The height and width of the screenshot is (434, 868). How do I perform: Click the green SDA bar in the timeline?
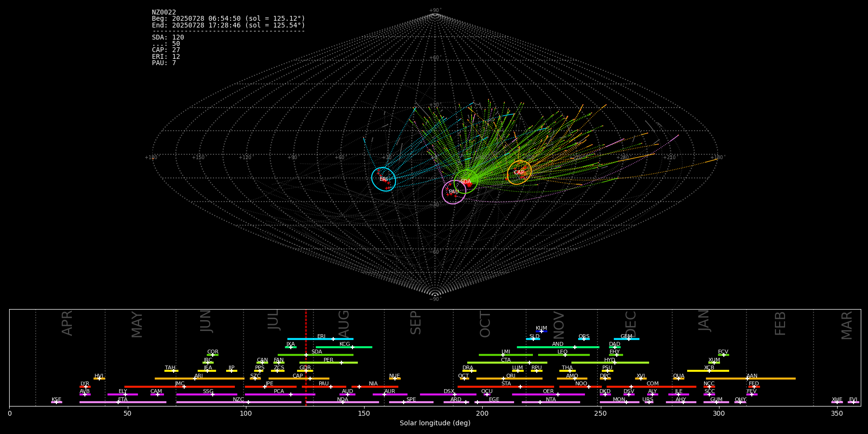[315, 355]
